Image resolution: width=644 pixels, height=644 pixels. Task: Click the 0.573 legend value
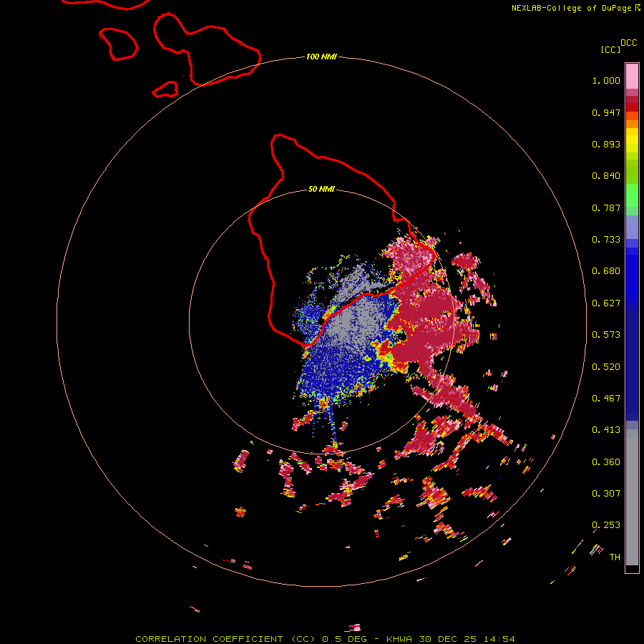pyautogui.click(x=606, y=335)
